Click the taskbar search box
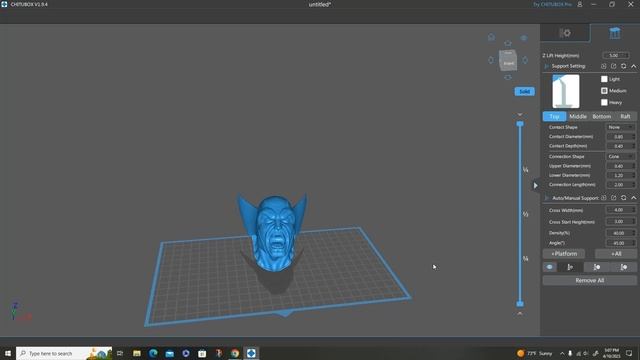This screenshot has height=360, width=640. pos(64,353)
